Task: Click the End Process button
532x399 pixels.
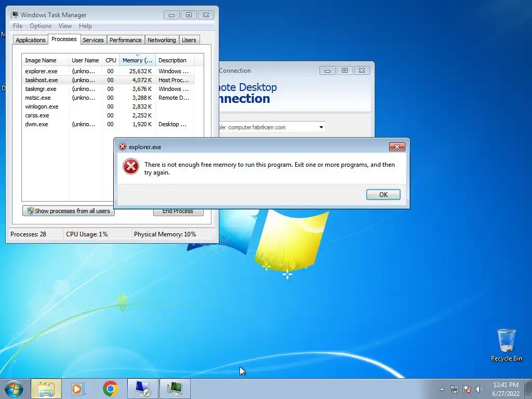Action: [179, 211]
